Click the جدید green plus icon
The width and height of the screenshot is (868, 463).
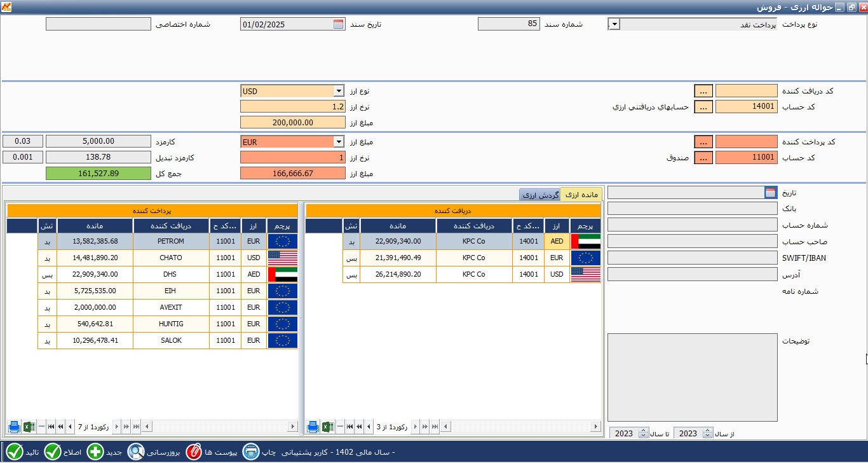point(95,452)
